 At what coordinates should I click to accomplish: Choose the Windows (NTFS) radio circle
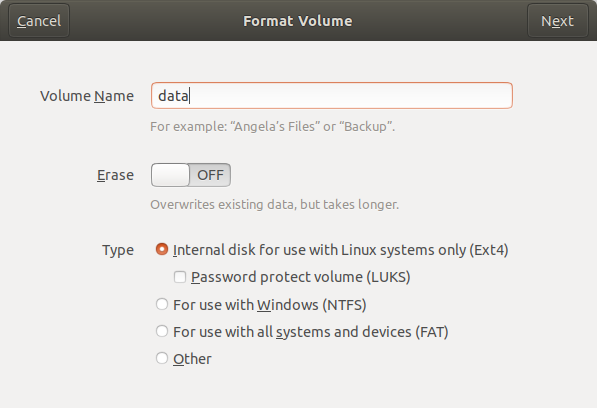(162, 304)
